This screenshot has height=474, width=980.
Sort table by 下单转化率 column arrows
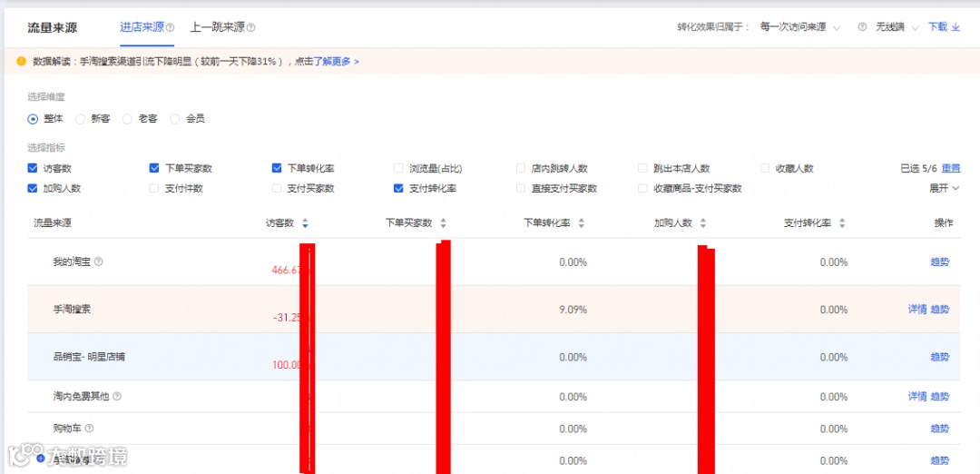point(582,223)
